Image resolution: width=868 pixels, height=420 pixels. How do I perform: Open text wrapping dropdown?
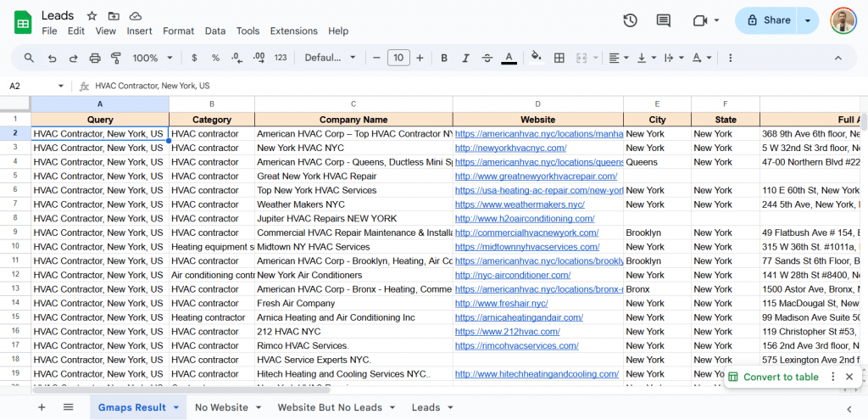pos(673,58)
